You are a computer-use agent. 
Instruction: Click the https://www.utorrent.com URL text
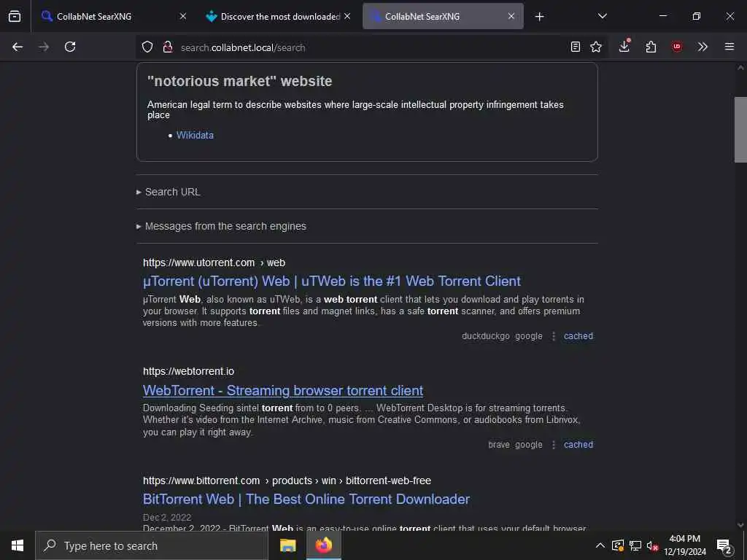pyautogui.click(x=198, y=262)
